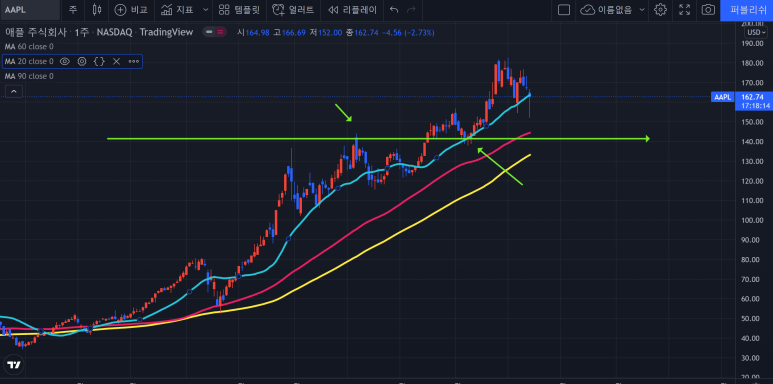Open the AAPL symbol search box

click(x=30, y=9)
